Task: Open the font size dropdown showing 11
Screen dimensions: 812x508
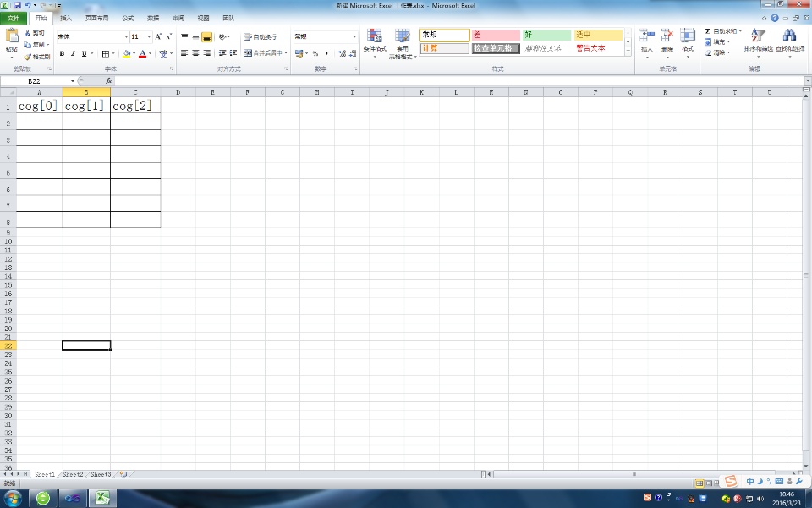Action: coord(149,36)
